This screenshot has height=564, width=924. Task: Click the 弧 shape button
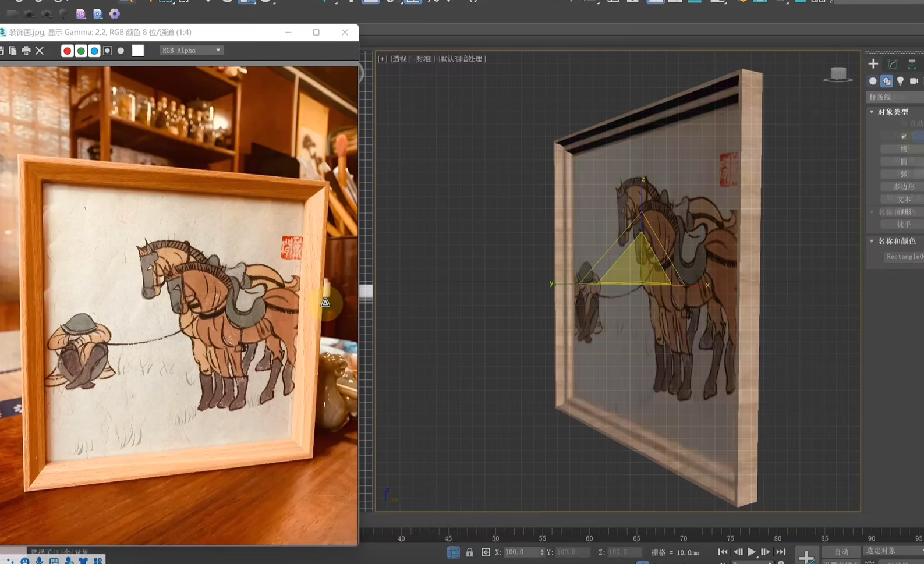tap(904, 174)
